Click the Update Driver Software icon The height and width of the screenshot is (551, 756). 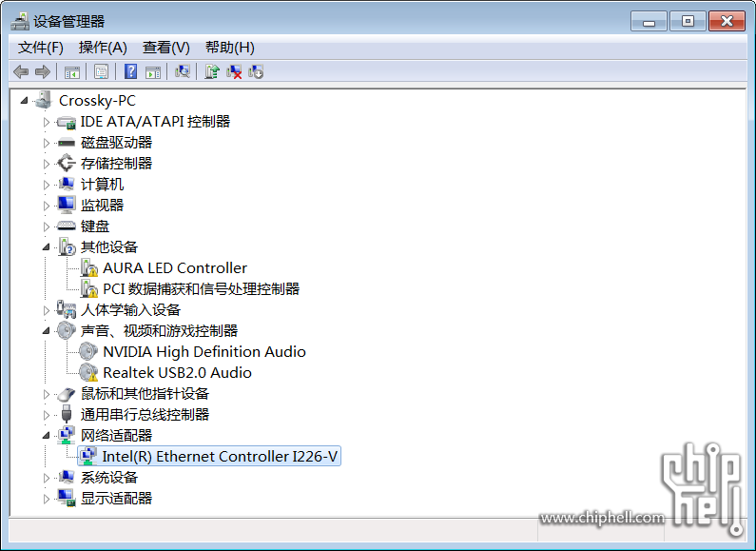pyautogui.click(x=212, y=72)
